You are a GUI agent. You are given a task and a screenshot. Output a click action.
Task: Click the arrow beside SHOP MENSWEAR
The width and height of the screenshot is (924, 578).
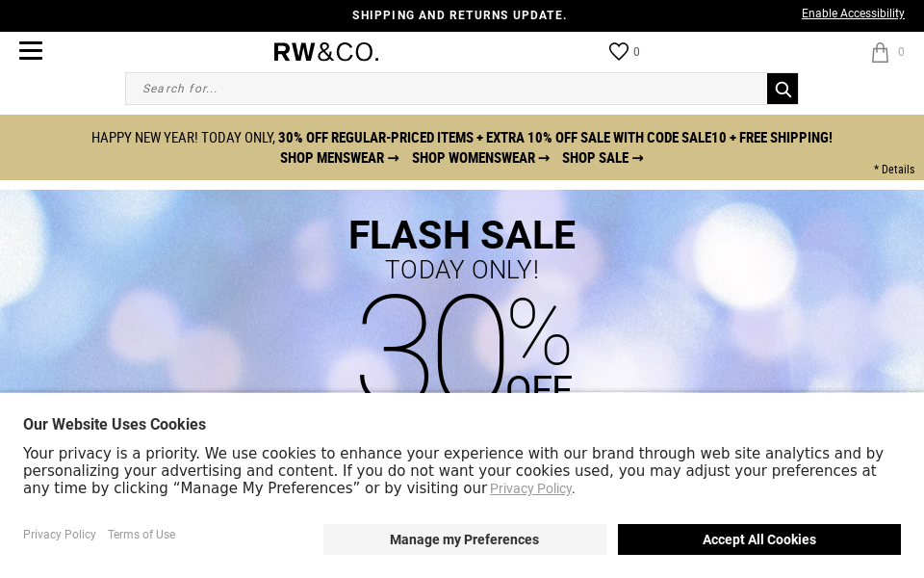(x=393, y=158)
